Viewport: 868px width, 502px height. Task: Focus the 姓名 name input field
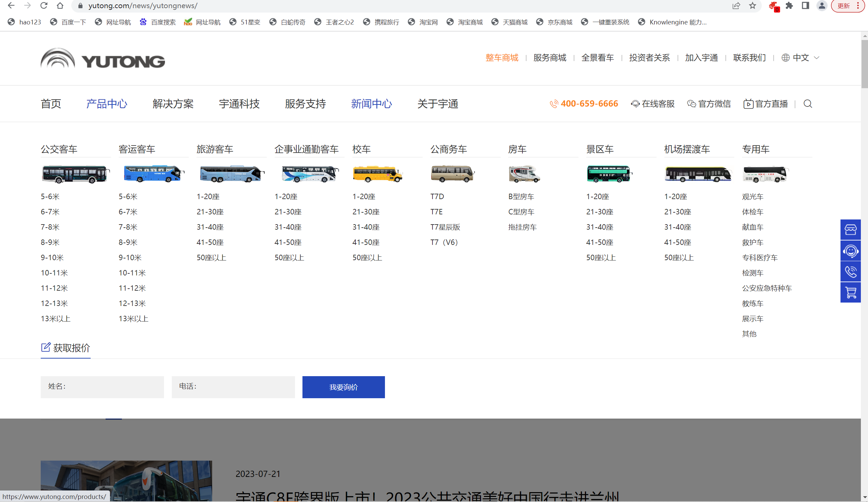[102, 387]
